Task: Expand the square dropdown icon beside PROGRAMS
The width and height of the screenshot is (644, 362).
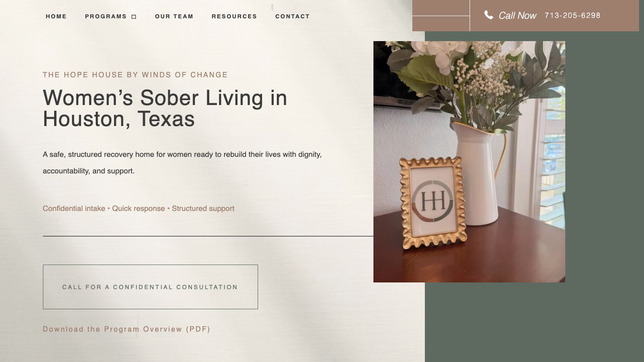Action: coord(134,17)
